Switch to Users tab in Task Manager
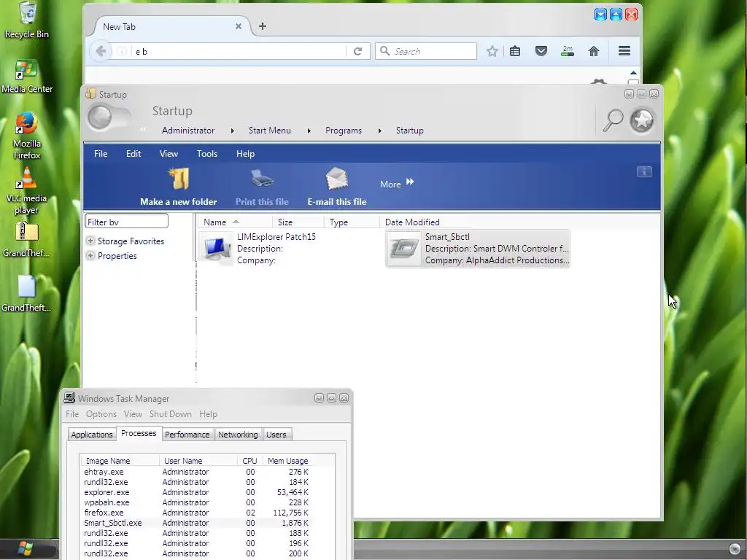This screenshot has height=560, width=747. click(276, 435)
